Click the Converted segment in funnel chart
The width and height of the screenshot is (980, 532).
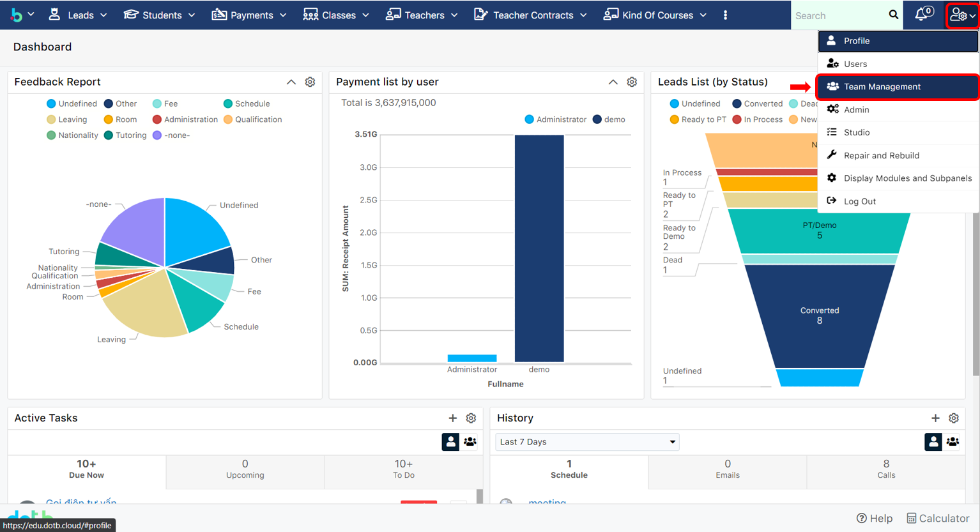click(x=819, y=315)
